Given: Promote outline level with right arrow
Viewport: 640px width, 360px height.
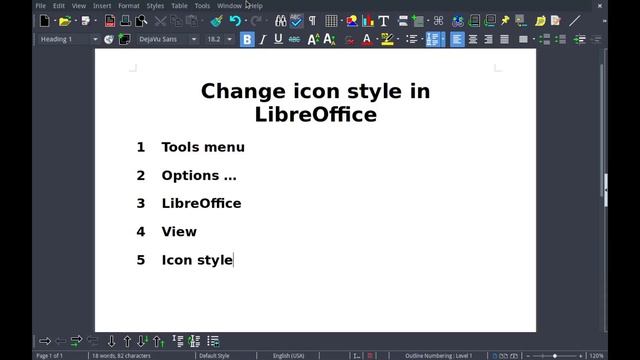Looking at the screenshot, I should [45, 341].
